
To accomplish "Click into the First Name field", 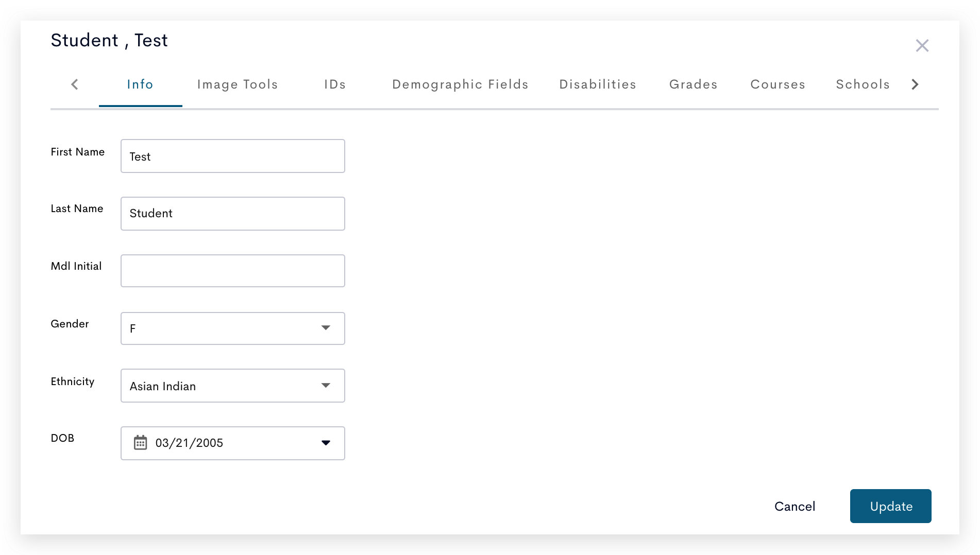I will pos(233,156).
